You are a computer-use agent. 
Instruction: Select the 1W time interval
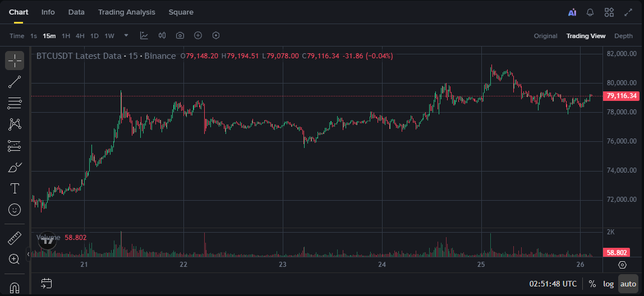[109, 36]
